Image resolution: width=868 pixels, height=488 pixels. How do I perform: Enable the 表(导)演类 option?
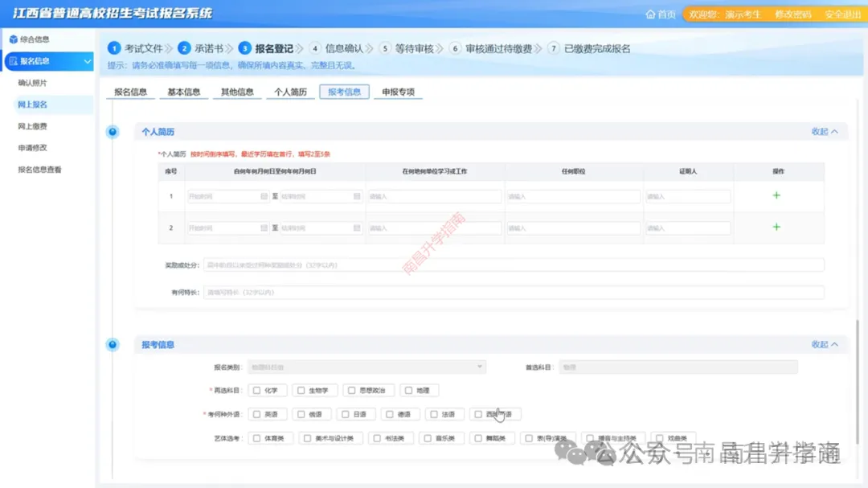click(529, 438)
